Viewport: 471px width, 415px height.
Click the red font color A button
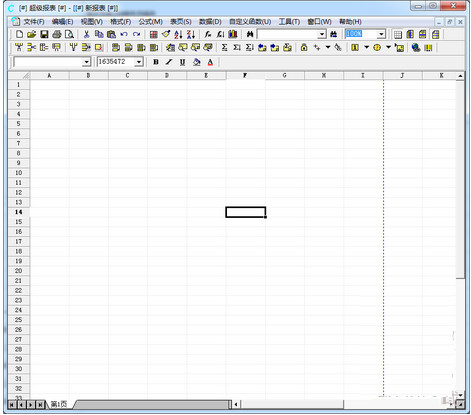click(210, 62)
